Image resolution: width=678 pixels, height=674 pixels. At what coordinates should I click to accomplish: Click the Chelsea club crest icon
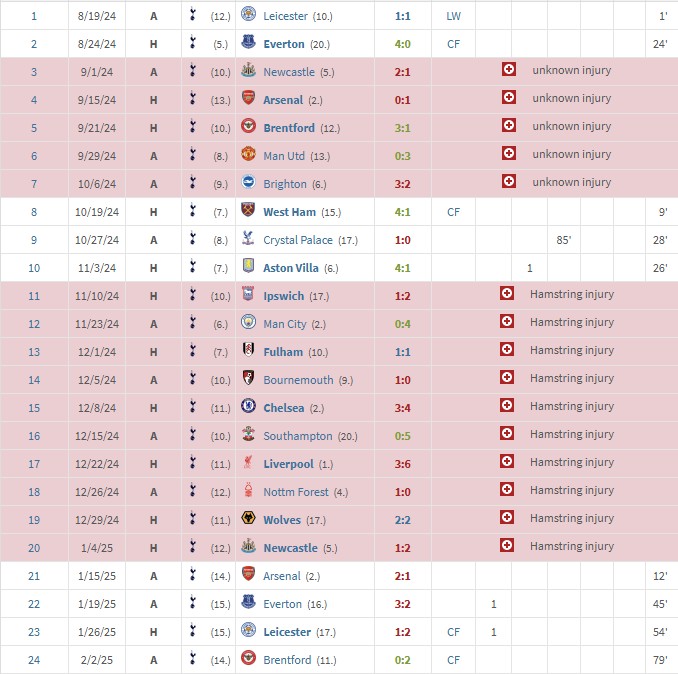click(249, 408)
